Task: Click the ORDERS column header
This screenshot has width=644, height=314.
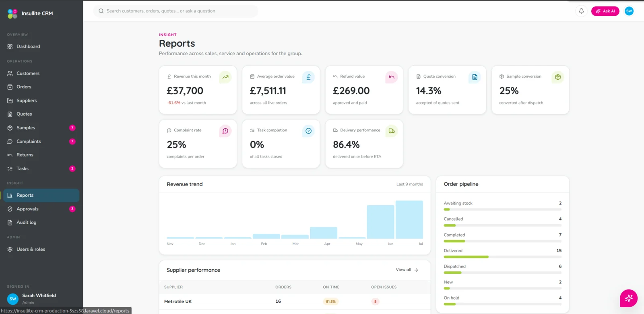Action: (x=283, y=287)
